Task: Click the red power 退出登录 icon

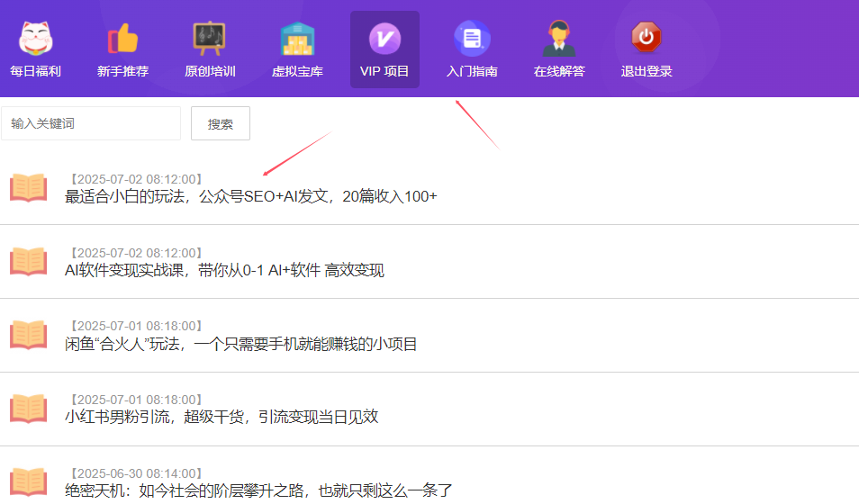Action: 647,37
